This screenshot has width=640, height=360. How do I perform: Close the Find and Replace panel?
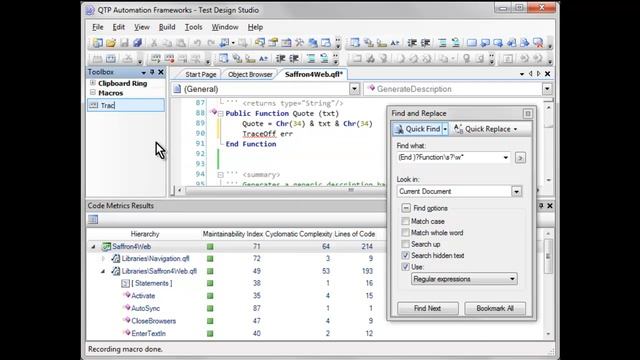528,113
